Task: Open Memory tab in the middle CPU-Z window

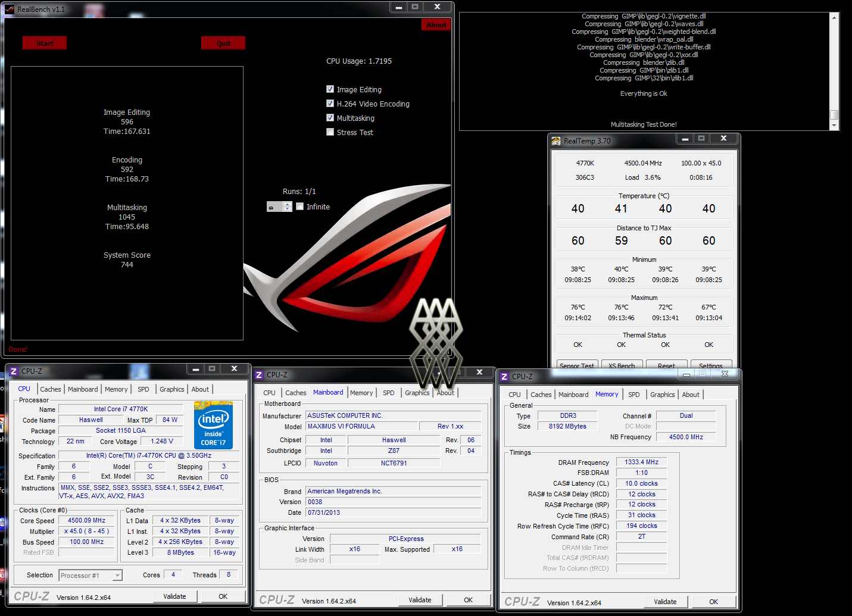Action: point(361,393)
